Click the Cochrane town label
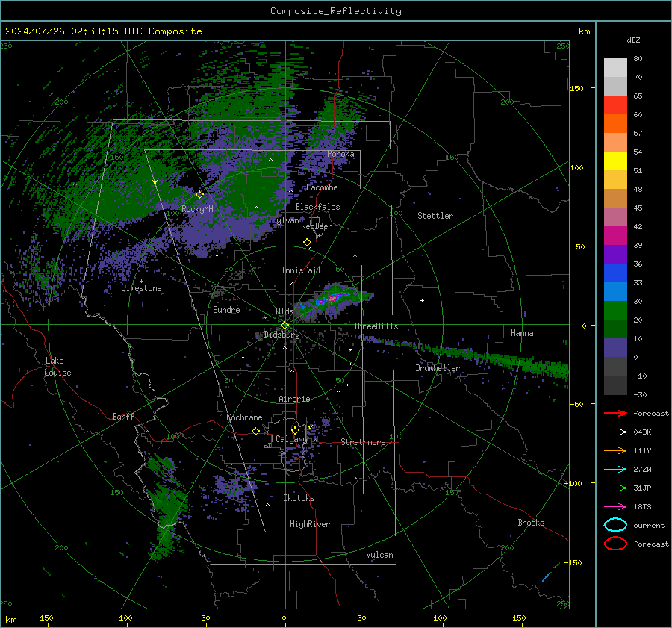 (244, 417)
